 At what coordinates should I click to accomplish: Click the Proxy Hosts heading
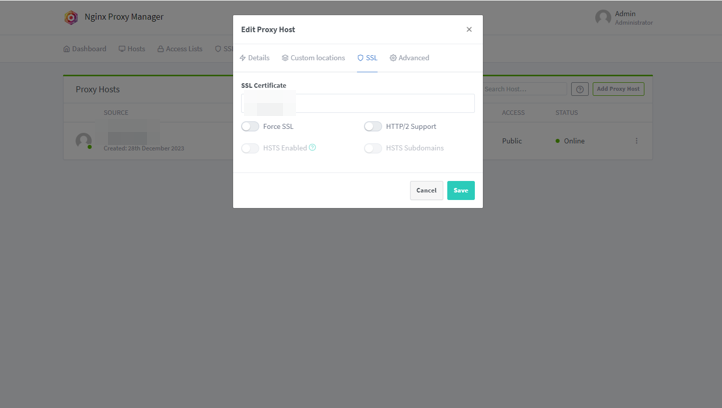[98, 89]
